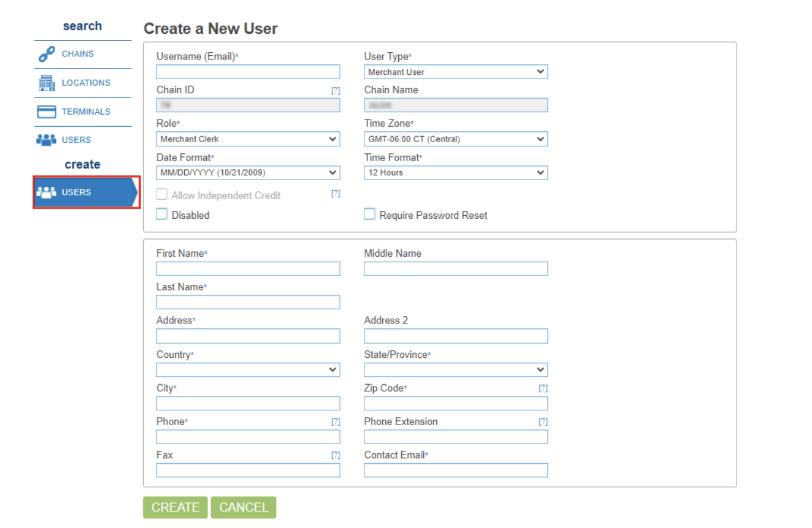
Task: Check the Disabled checkbox
Action: pos(162,215)
